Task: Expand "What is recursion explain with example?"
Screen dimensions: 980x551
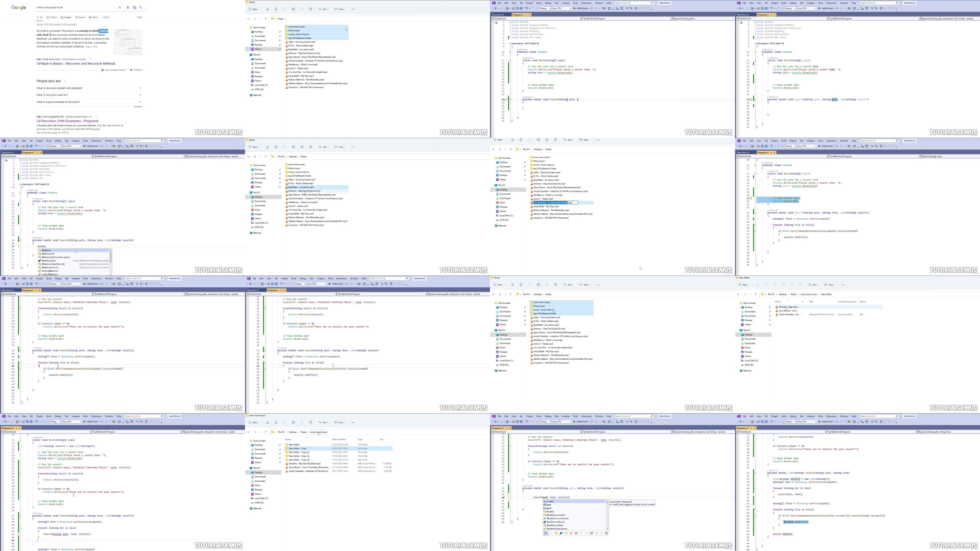Action: (x=89, y=88)
